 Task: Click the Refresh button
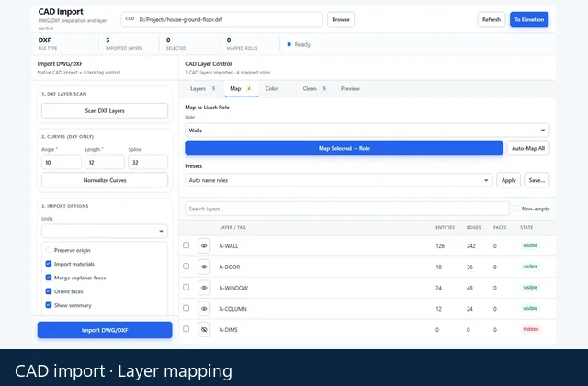492,19
